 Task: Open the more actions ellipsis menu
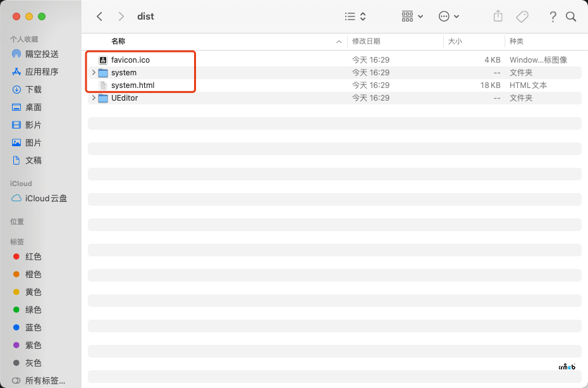click(x=449, y=16)
